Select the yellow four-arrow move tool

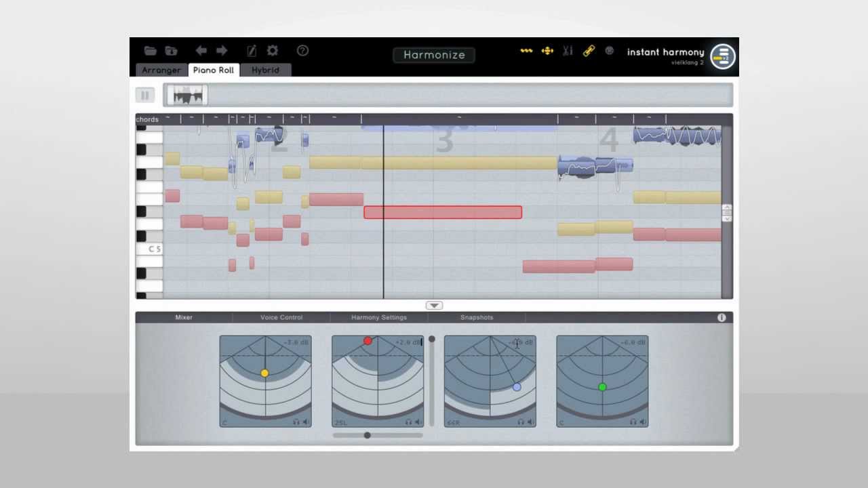click(x=547, y=51)
